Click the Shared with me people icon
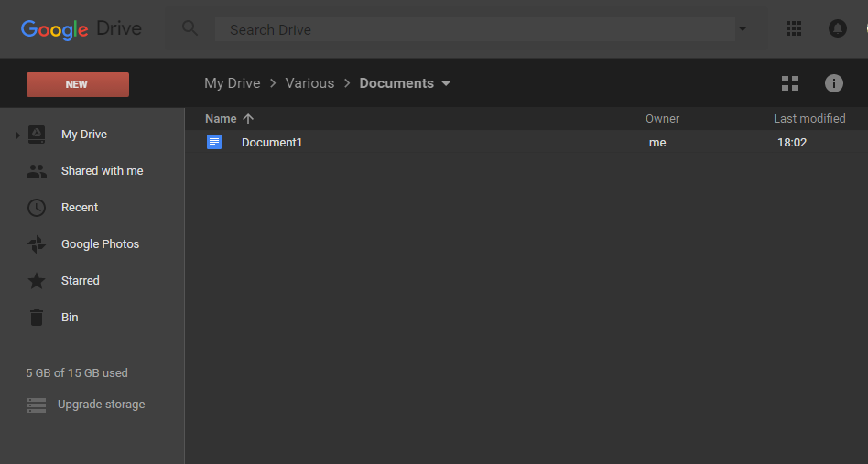This screenshot has height=464, width=868. point(37,171)
